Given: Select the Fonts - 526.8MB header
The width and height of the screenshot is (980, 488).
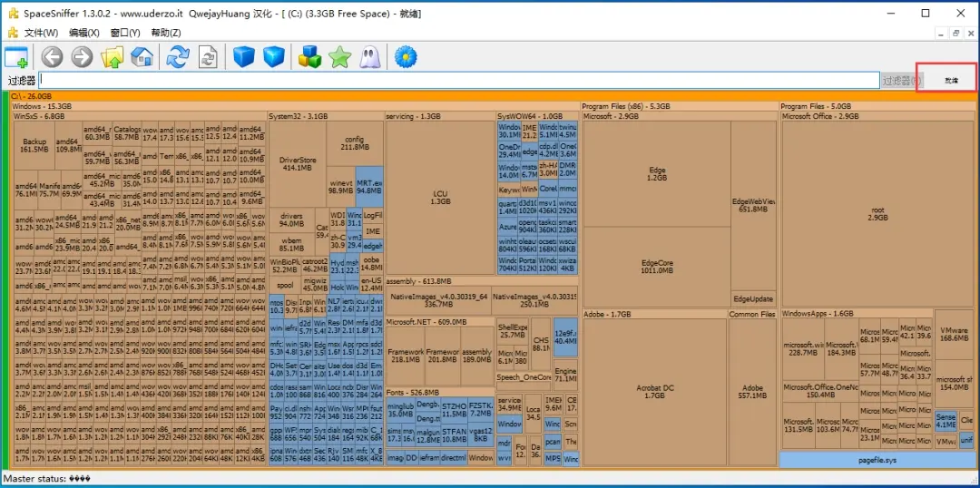Looking at the screenshot, I should click(x=440, y=393).
